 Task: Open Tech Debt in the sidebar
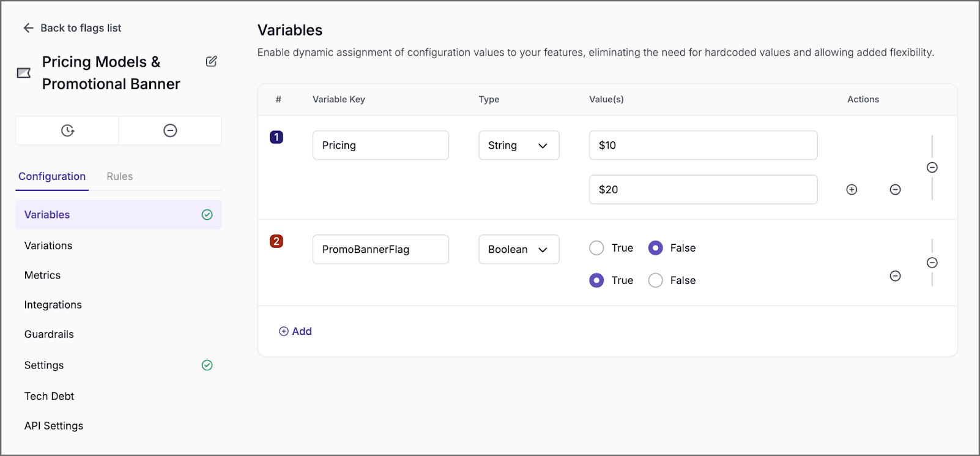[x=49, y=396]
